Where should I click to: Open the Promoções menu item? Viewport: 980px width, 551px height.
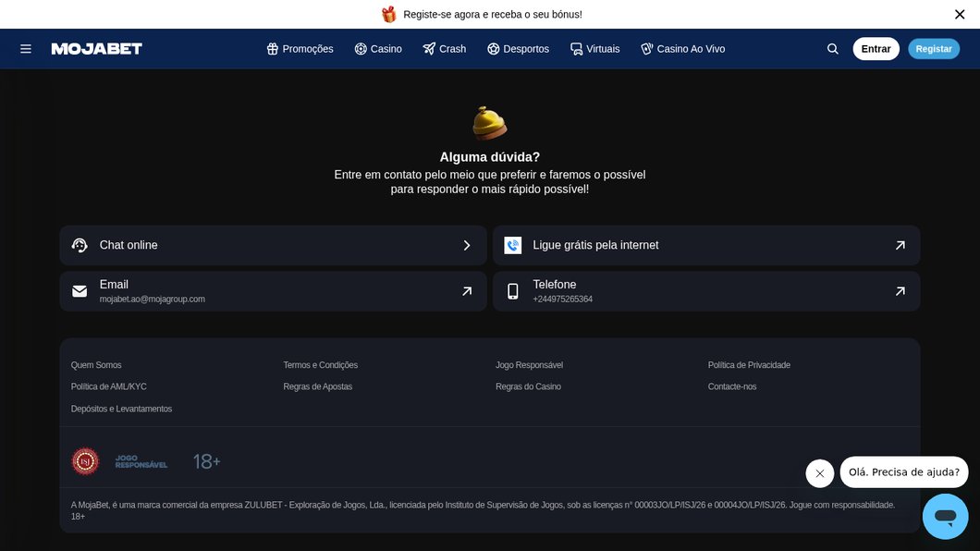(300, 49)
